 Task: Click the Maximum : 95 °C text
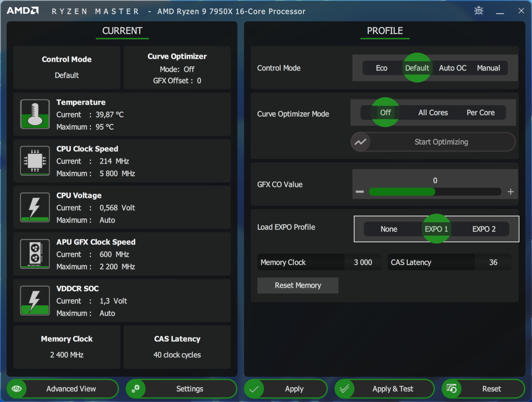coord(85,127)
